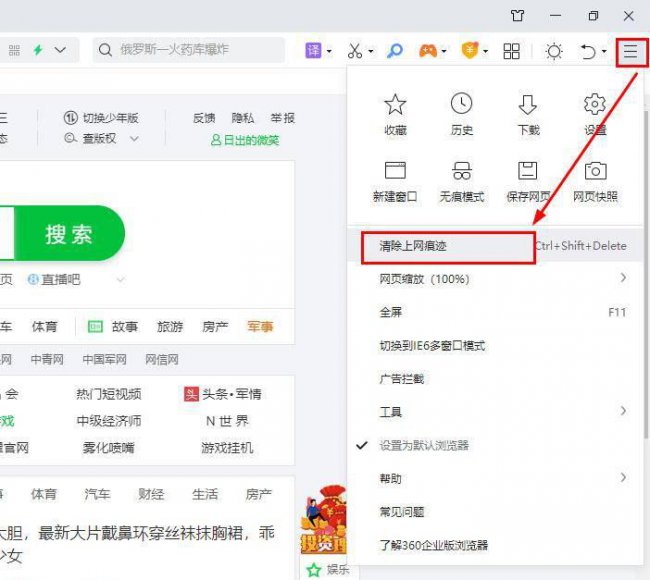Open 中级经济师 link
Viewport: 650px width, 580px height.
pyautogui.click(x=109, y=421)
